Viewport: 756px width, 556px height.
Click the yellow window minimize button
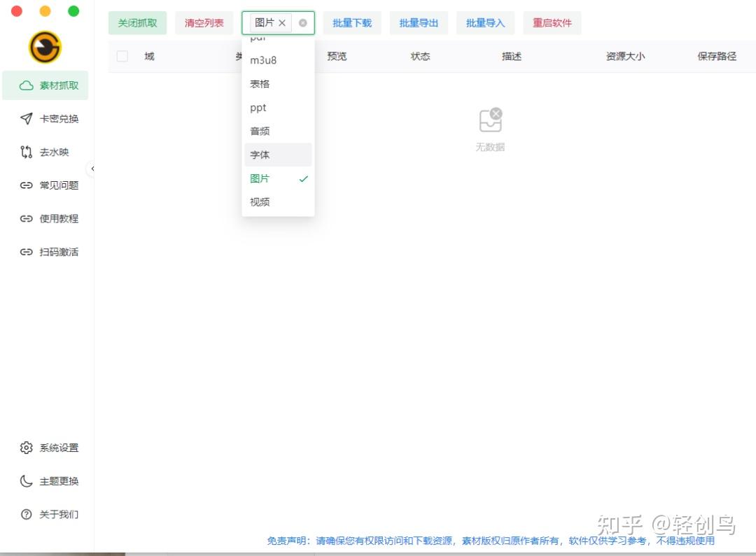[45, 10]
